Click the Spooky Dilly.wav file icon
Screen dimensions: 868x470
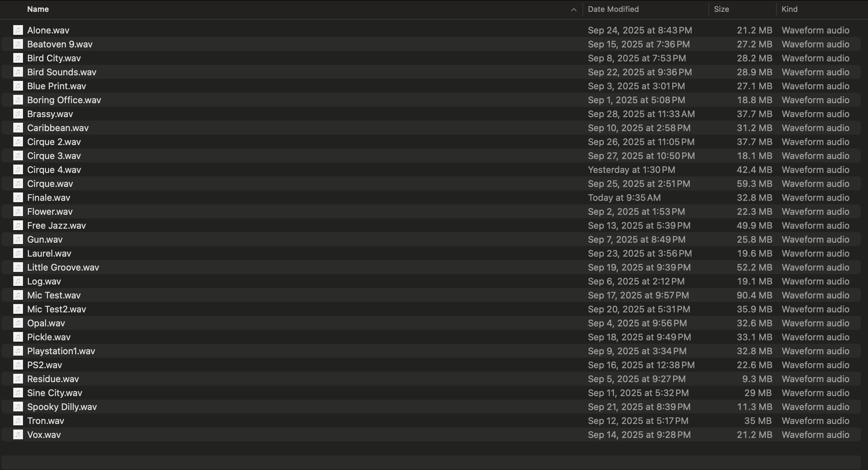[18, 407]
